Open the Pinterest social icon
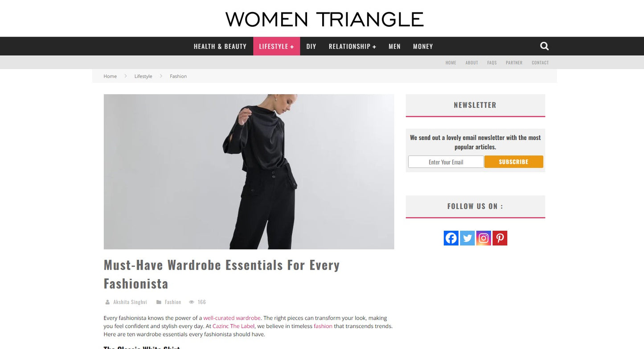Viewport: 644px width, 349px height. pyautogui.click(x=500, y=238)
